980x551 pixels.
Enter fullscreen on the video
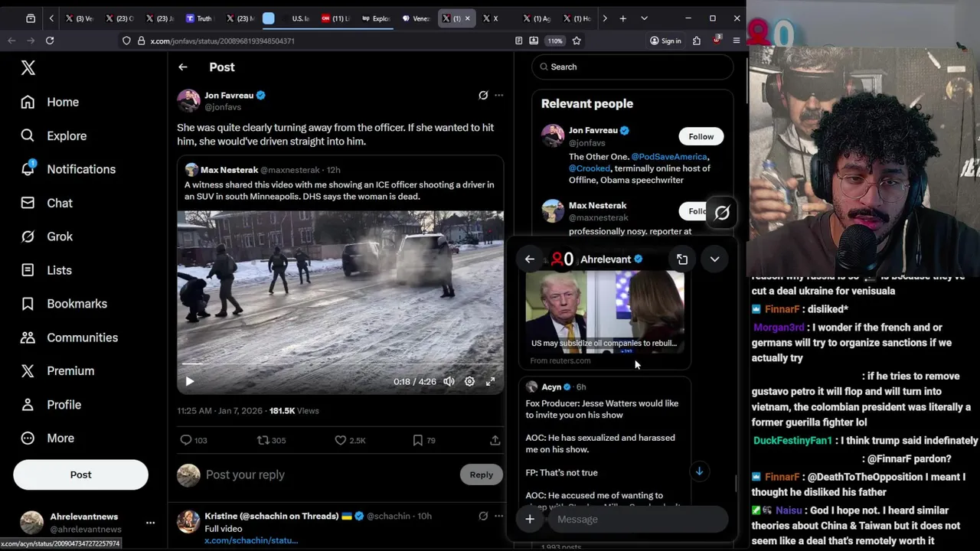coord(490,381)
